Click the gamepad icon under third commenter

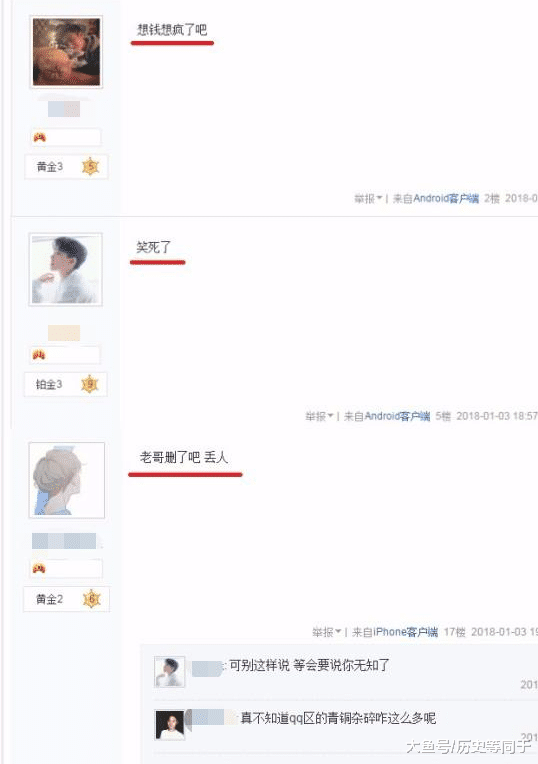point(39,568)
